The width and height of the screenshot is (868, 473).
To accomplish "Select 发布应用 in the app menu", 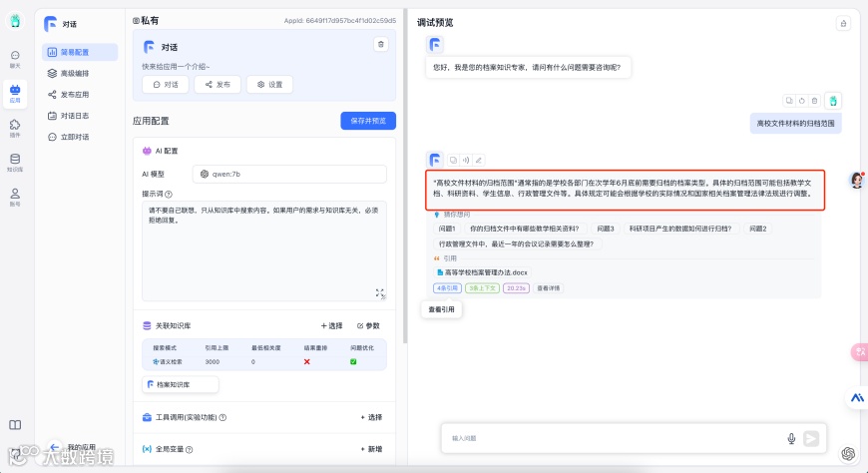I will (80, 94).
